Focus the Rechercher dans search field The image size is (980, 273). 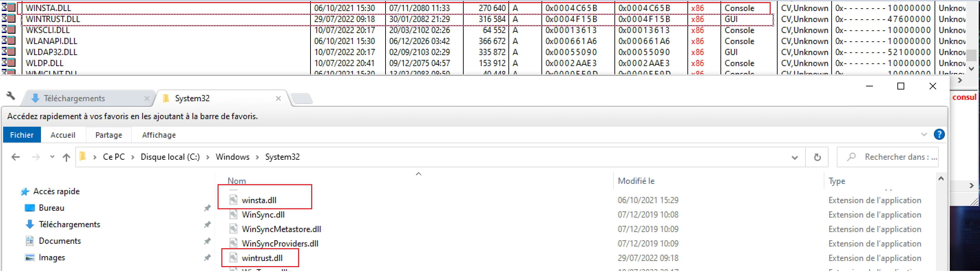887,157
